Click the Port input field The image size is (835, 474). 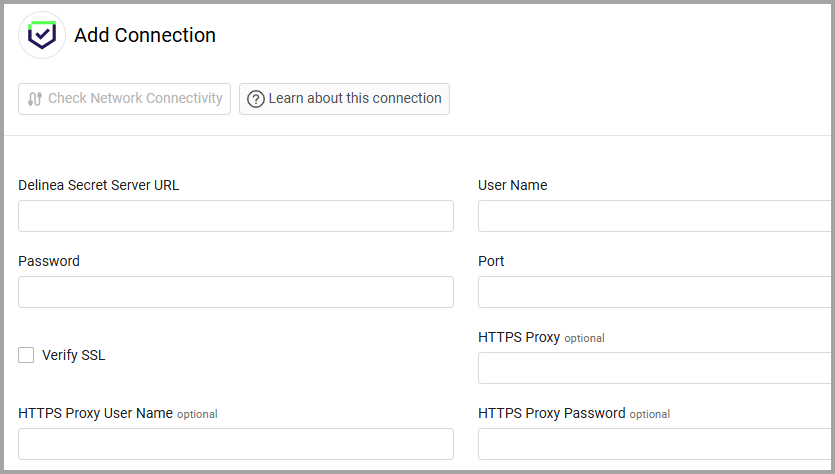654,292
